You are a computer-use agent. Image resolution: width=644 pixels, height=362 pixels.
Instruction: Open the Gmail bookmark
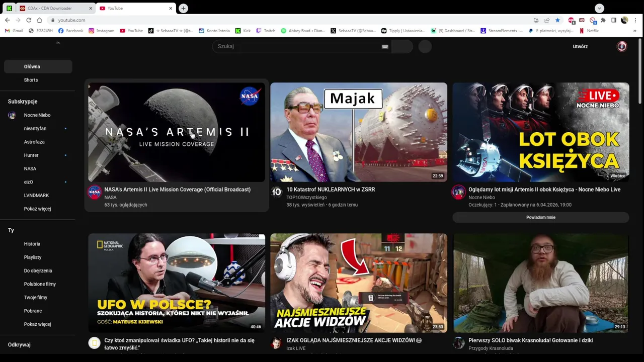[14, 31]
